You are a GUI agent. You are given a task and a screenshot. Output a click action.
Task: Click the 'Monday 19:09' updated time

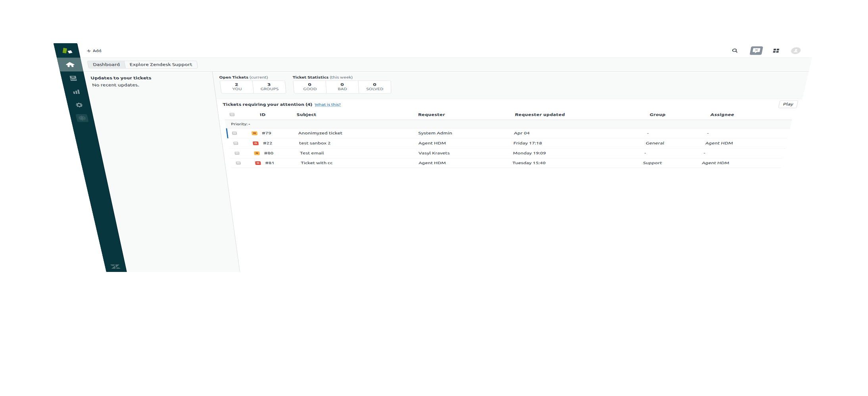pyautogui.click(x=529, y=153)
